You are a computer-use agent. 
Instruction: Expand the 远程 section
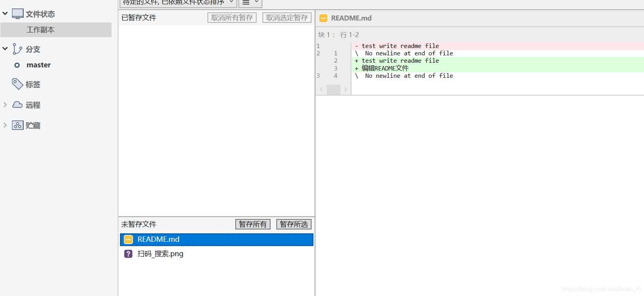[5, 104]
